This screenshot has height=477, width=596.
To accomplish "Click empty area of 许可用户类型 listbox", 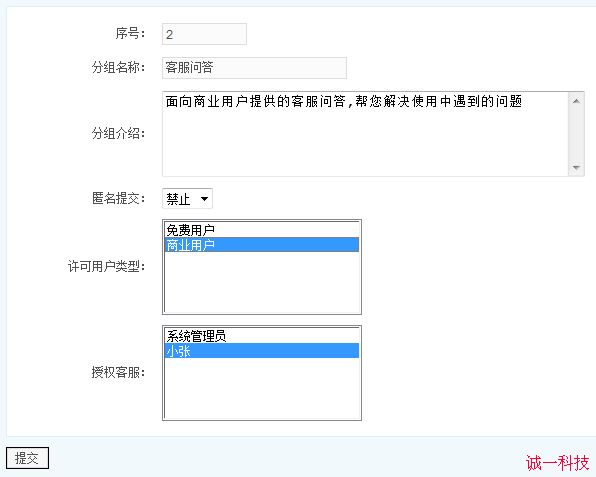I will coord(262,282).
